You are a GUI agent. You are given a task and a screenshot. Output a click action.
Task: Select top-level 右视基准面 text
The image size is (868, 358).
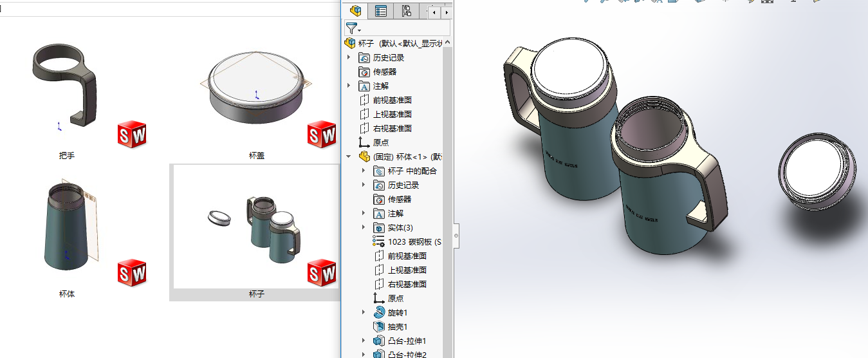tap(392, 128)
